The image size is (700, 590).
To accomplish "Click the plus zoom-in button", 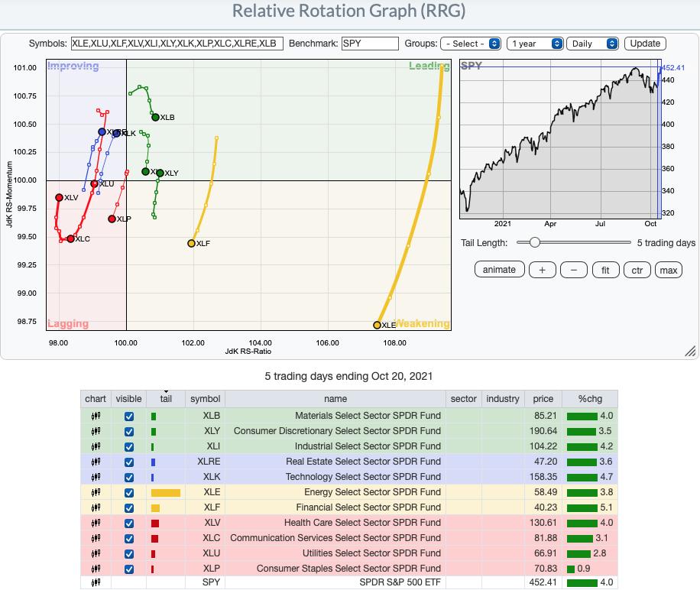I will (x=542, y=270).
